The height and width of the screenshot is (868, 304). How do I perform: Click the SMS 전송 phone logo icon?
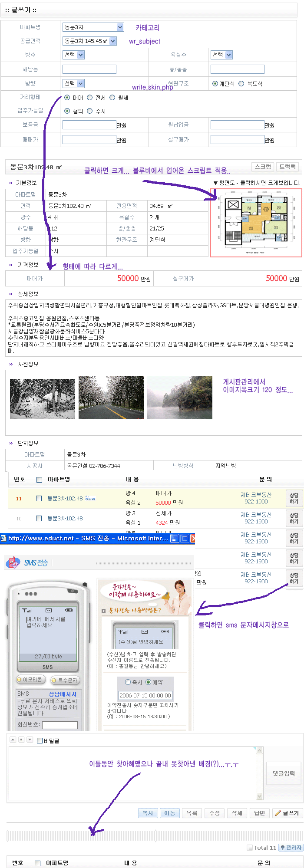13,562
